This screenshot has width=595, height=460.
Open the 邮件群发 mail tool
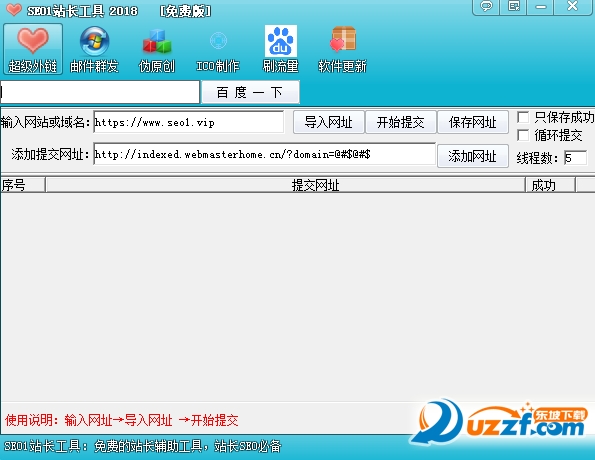tap(94, 49)
